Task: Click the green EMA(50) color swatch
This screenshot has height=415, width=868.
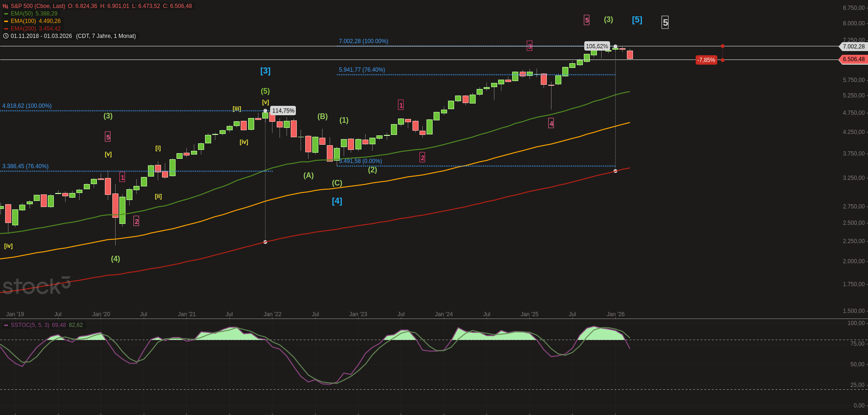Action: pos(6,14)
